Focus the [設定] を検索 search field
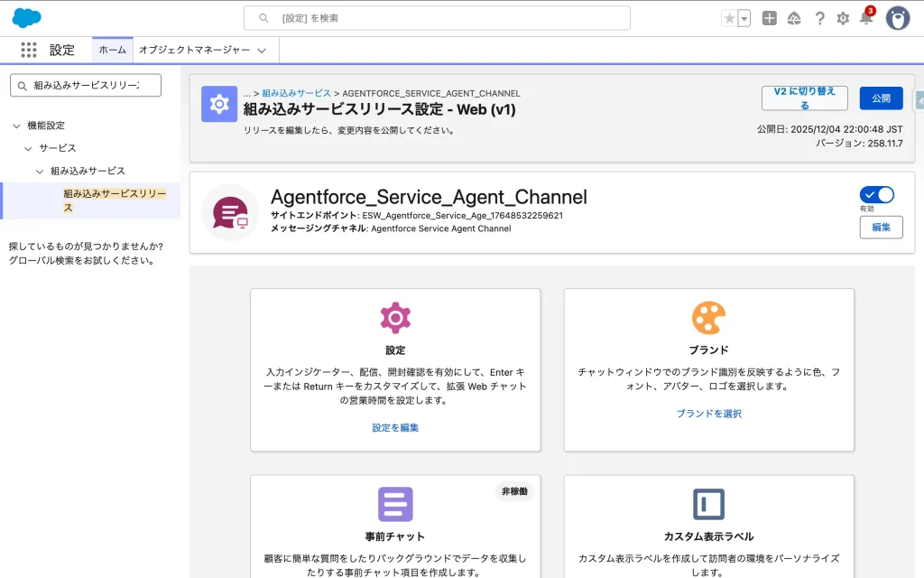 pos(437,18)
